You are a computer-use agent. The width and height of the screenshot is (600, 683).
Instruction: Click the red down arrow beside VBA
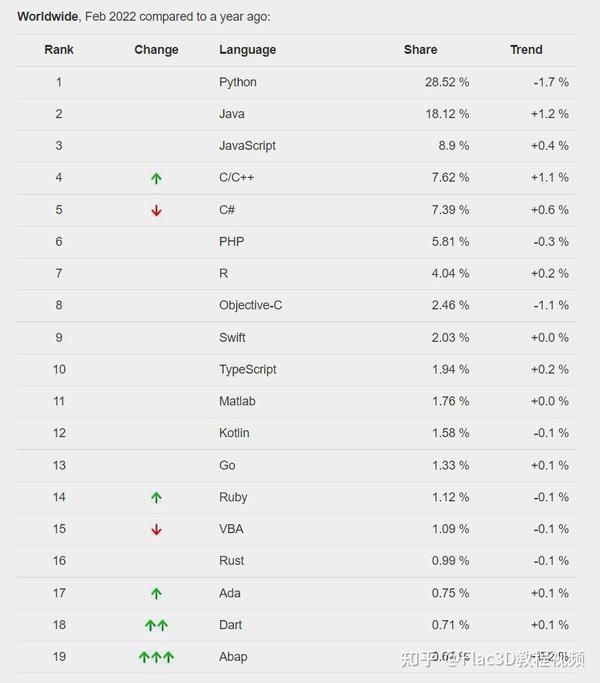point(156,529)
